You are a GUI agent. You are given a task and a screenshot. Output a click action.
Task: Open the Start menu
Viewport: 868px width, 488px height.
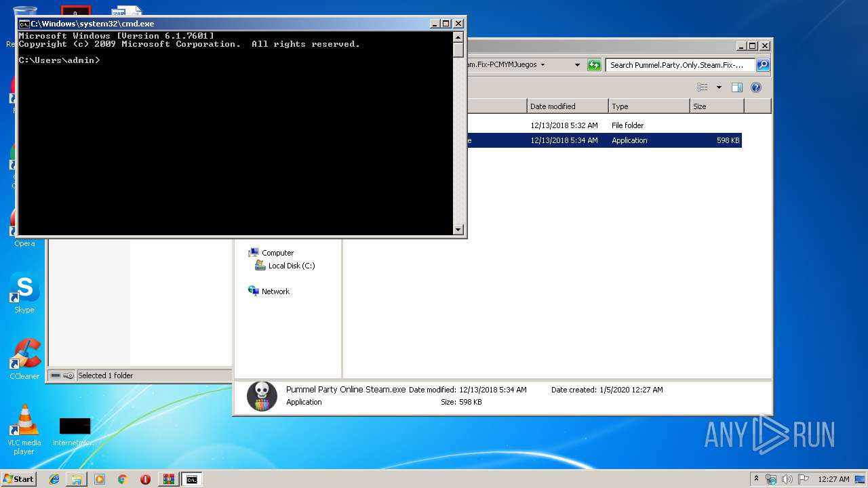(19, 479)
